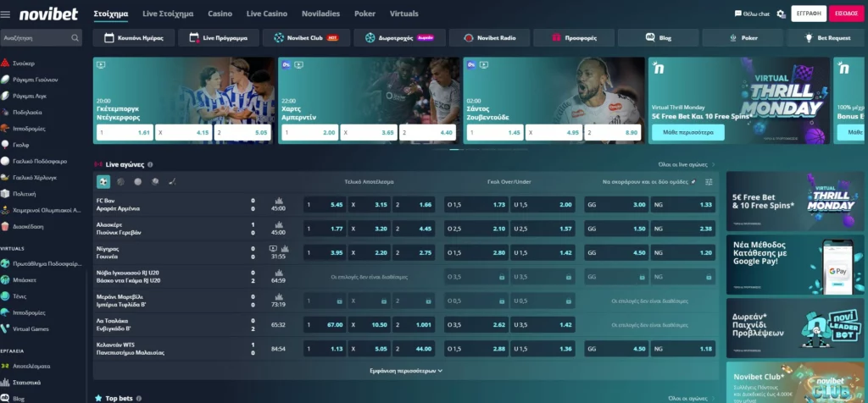868x403 pixels.
Task: Select the hockey stick filter in Live αγώνες
Action: click(x=172, y=181)
